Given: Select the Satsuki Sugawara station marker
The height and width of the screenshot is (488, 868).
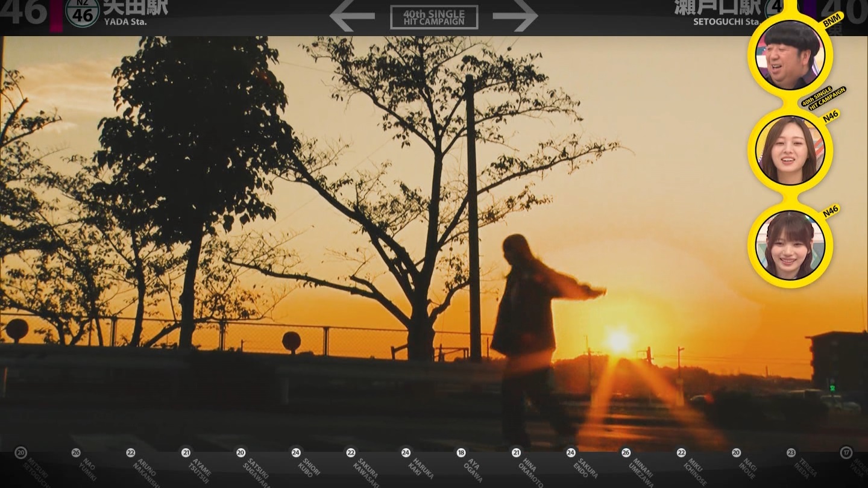Looking at the screenshot, I should tap(241, 452).
